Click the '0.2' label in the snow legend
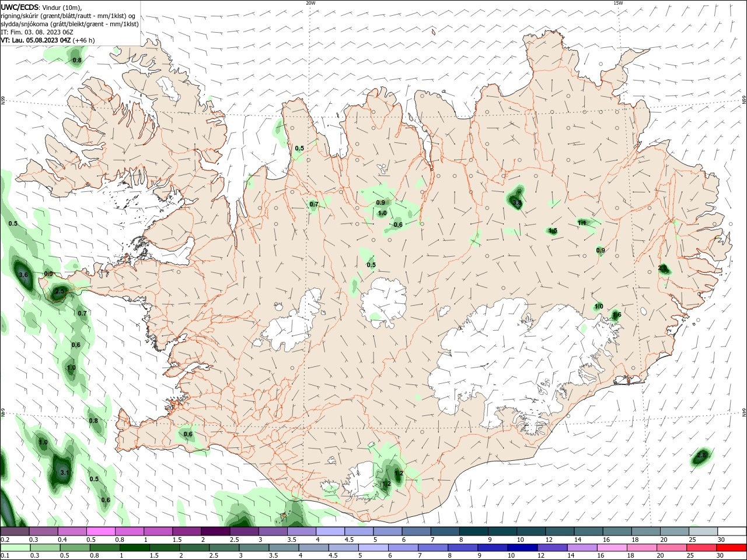 pyautogui.click(x=5, y=540)
